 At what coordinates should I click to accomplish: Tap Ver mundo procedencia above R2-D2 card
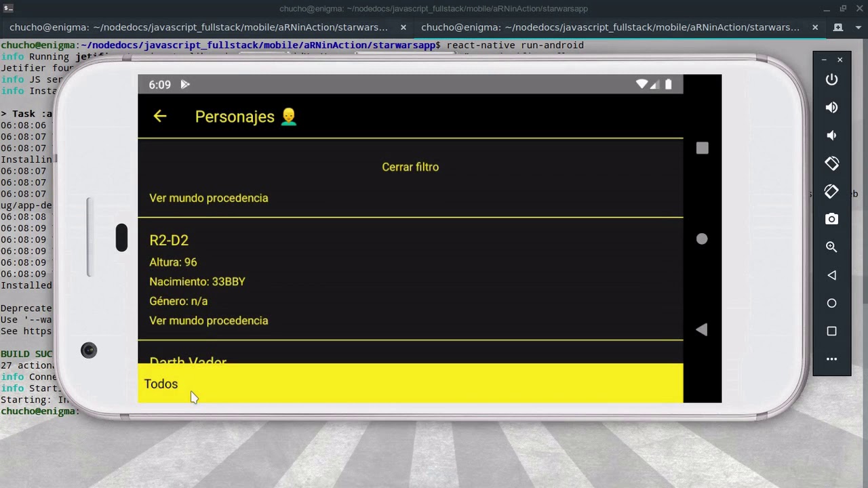pyautogui.click(x=209, y=198)
